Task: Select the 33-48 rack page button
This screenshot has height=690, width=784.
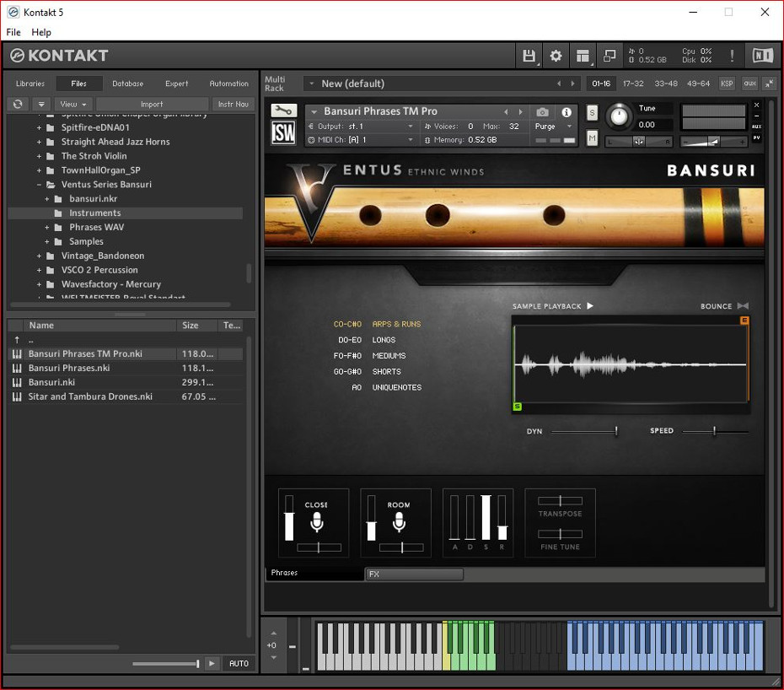Action: 666,84
